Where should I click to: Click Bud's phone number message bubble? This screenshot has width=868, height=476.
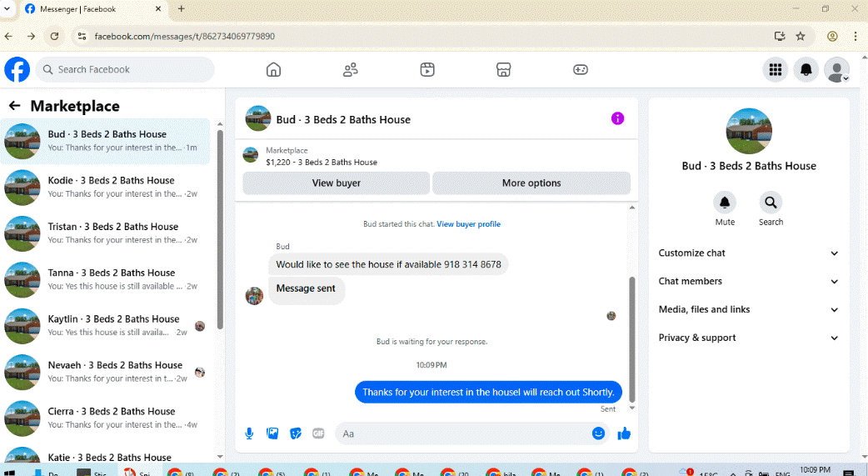point(388,264)
